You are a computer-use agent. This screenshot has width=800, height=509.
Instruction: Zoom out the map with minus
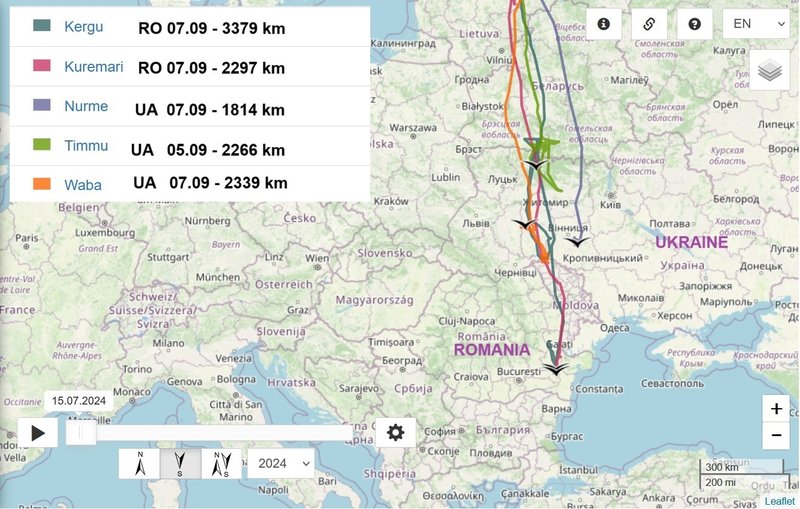coord(776,436)
